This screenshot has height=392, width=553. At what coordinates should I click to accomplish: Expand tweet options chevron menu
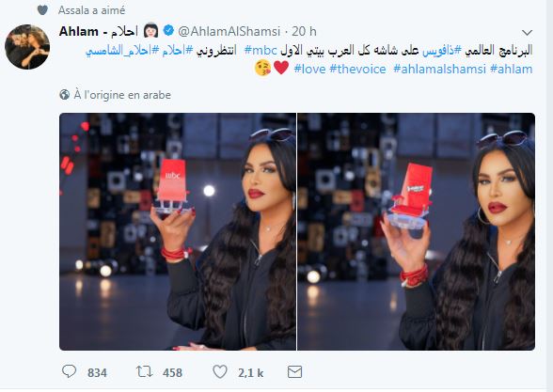[527, 33]
